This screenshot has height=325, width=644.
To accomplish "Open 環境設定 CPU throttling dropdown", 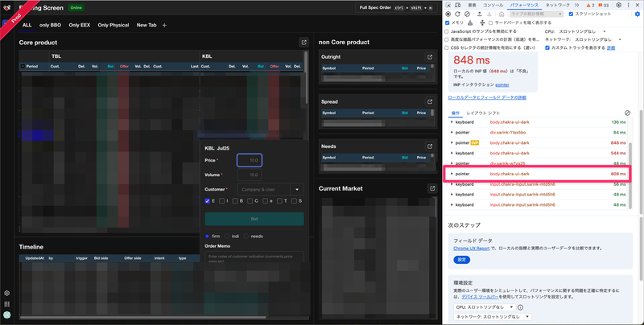I will click(x=485, y=307).
